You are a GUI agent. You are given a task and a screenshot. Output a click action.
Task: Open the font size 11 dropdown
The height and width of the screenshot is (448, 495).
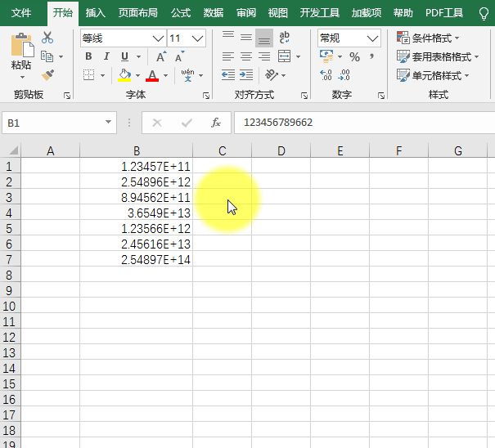[198, 38]
